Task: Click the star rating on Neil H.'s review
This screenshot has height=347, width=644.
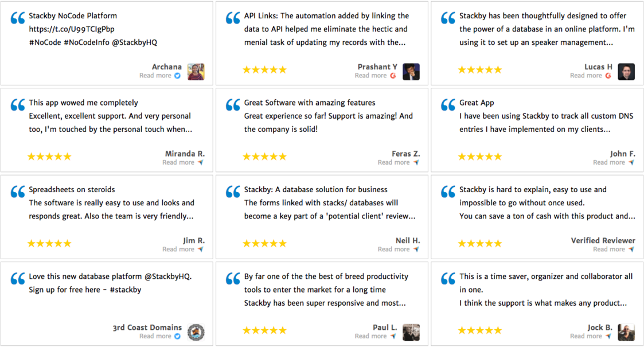Action: [x=264, y=244]
